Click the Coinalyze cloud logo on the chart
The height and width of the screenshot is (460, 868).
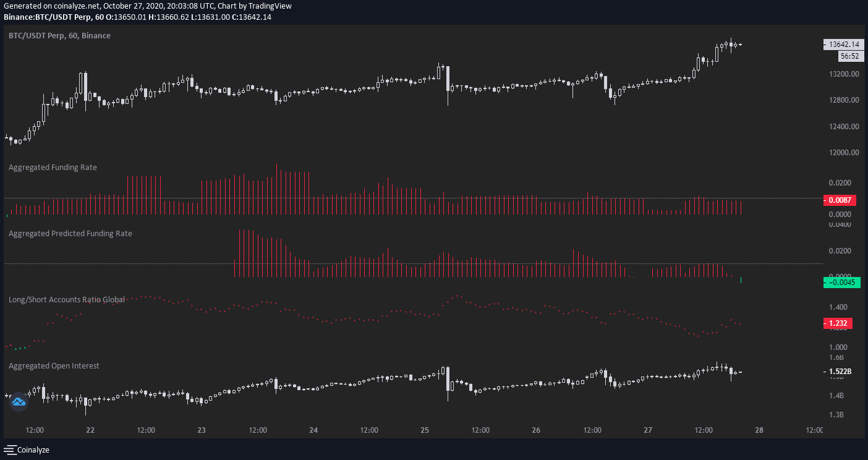click(19, 402)
